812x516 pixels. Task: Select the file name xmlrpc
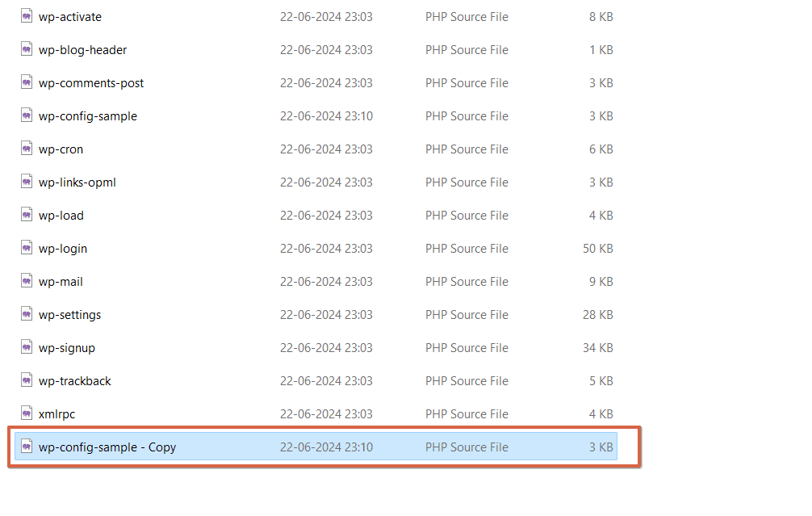tap(57, 414)
